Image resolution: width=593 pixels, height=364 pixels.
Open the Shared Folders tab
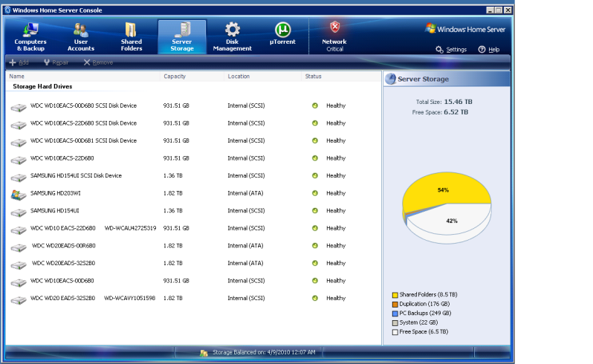point(132,36)
